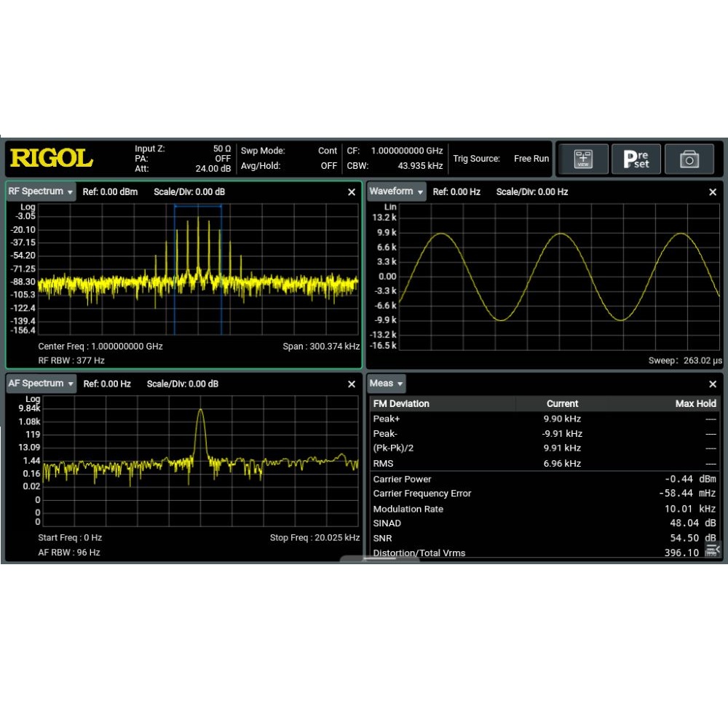The height and width of the screenshot is (728, 728).
Task: Select the RMS 6.96 kHz row
Action: coord(545,463)
